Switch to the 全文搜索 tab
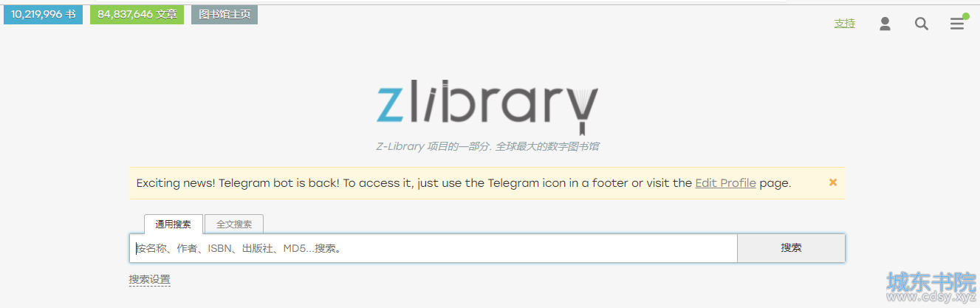 pos(234,224)
